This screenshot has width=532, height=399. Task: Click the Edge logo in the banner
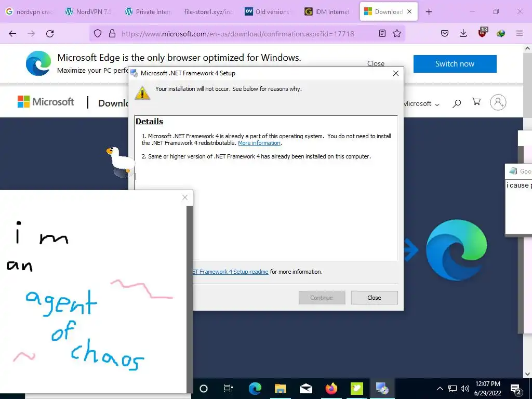38,63
